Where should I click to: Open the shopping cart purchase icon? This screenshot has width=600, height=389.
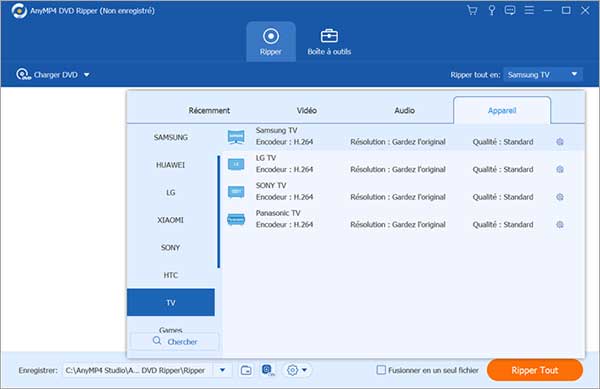tap(472, 10)
